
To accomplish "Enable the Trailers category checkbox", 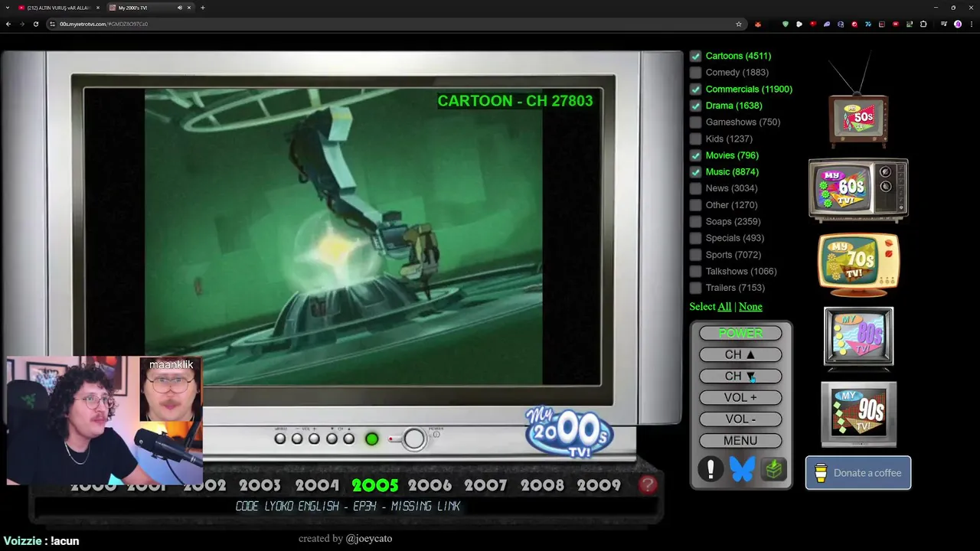I will (695, 288).
